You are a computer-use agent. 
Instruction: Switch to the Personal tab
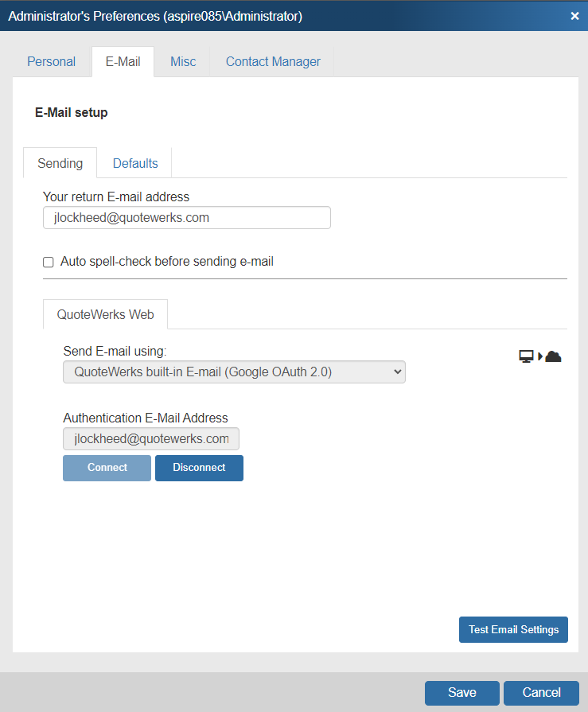click(x=51, y=61)
